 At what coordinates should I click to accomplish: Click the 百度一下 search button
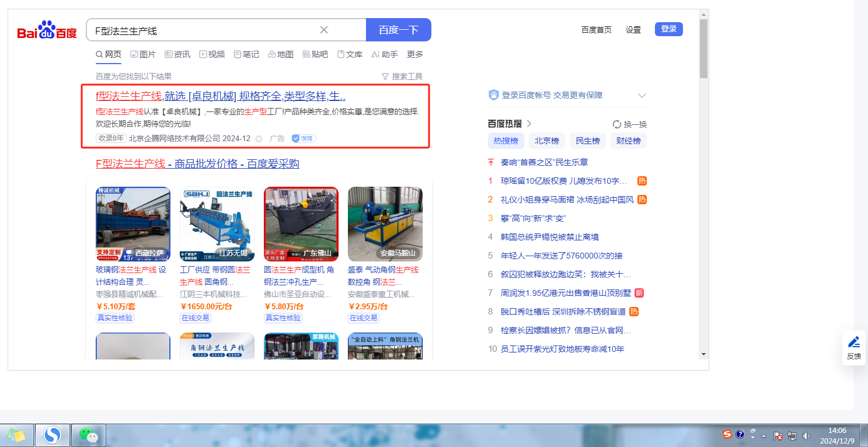coord(399,30)
